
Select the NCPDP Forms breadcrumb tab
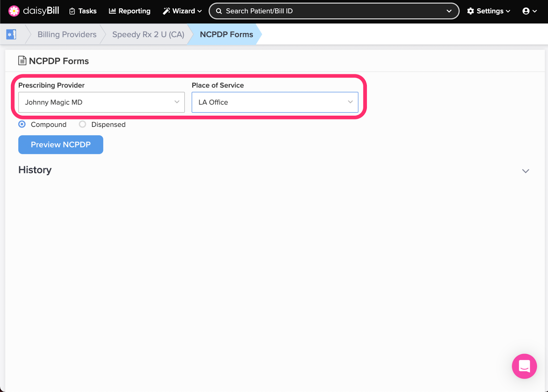point(226,34)
